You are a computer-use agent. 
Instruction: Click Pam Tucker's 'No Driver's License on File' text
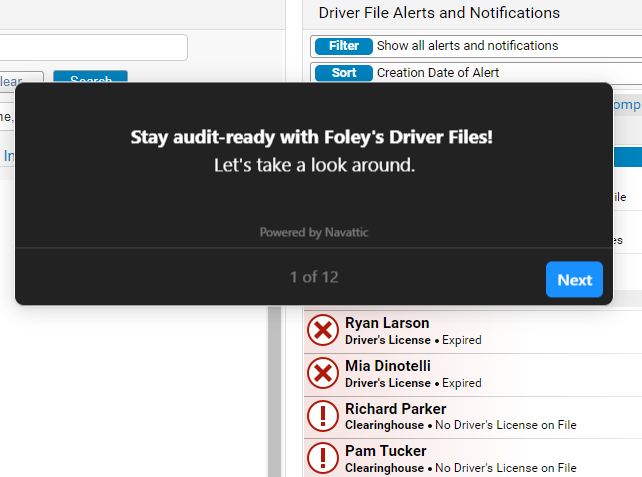click(506, 468)
